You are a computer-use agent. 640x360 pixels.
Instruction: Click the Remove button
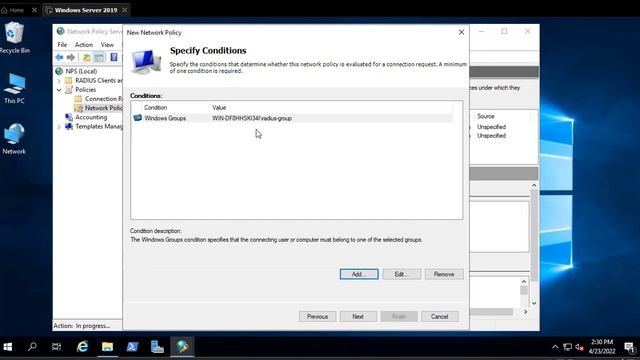point(444,274)
